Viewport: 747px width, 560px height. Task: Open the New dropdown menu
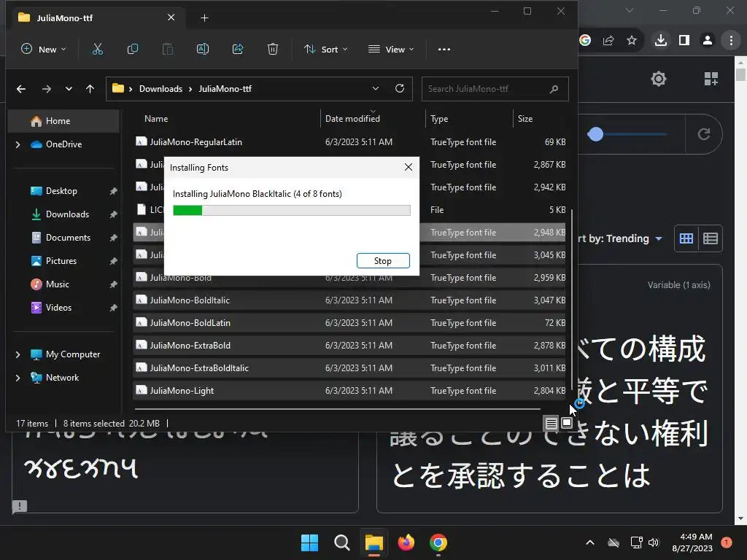43,49
